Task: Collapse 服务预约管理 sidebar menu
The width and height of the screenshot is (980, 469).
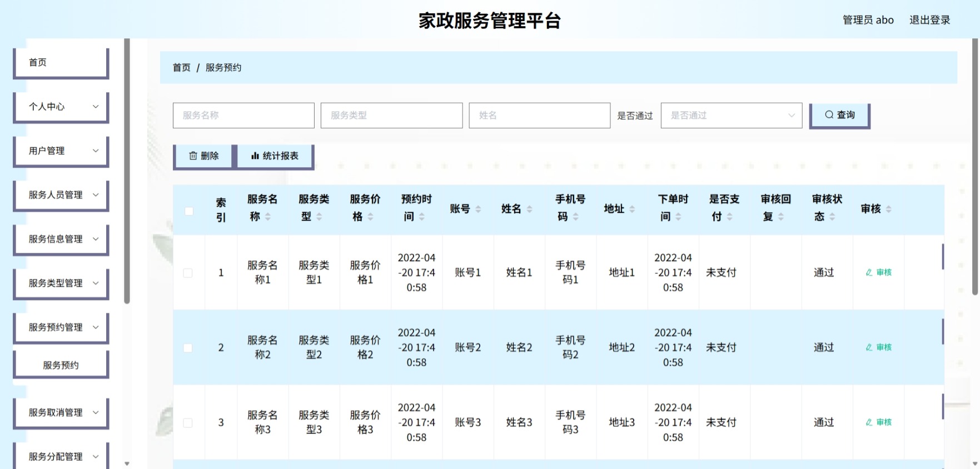Action: [x=61, y=328]
